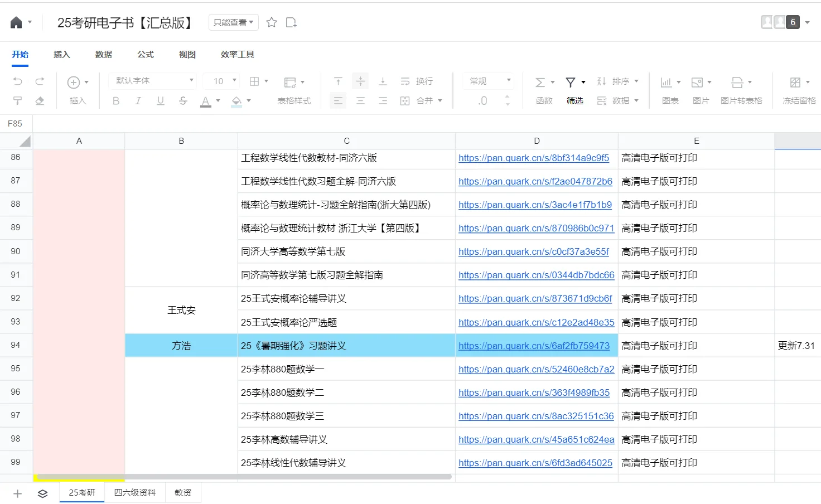Click the home icon in title bar

click(x=16, y=22)
